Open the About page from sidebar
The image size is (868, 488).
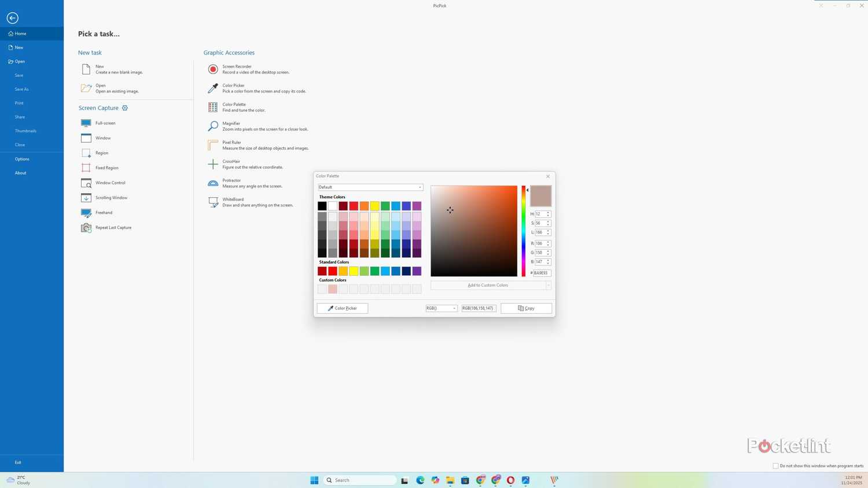tap(20, 172)
